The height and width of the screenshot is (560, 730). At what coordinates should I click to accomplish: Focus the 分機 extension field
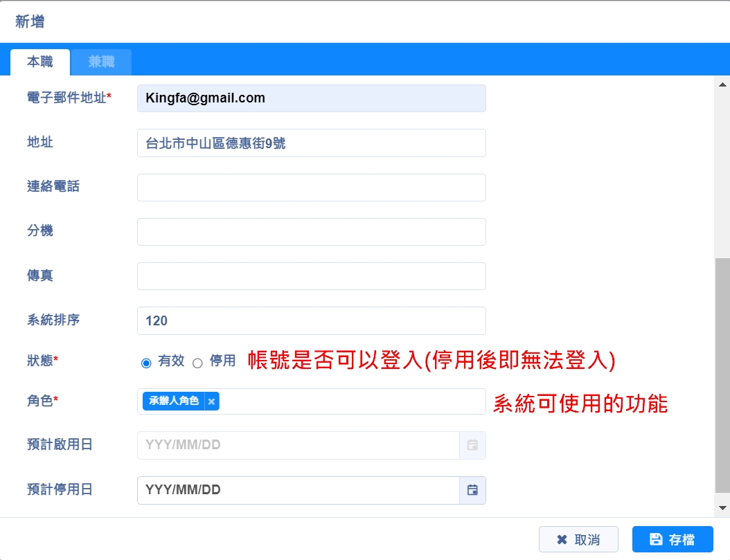pyautogui.click(x=312, y=232)
